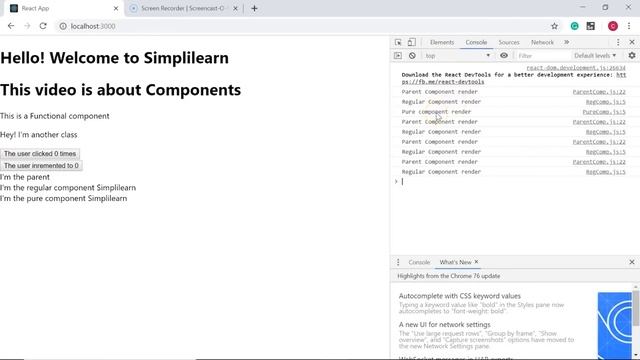The image size is (640, 360).
Task: Open the red profile avatar
Action: (x=613, y=26)
